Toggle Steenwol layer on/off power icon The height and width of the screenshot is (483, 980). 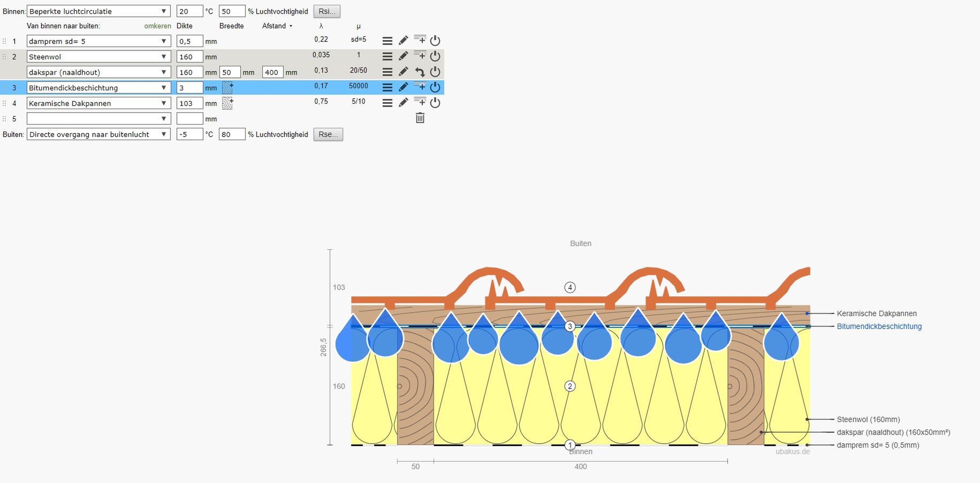(x=435, y=56)
